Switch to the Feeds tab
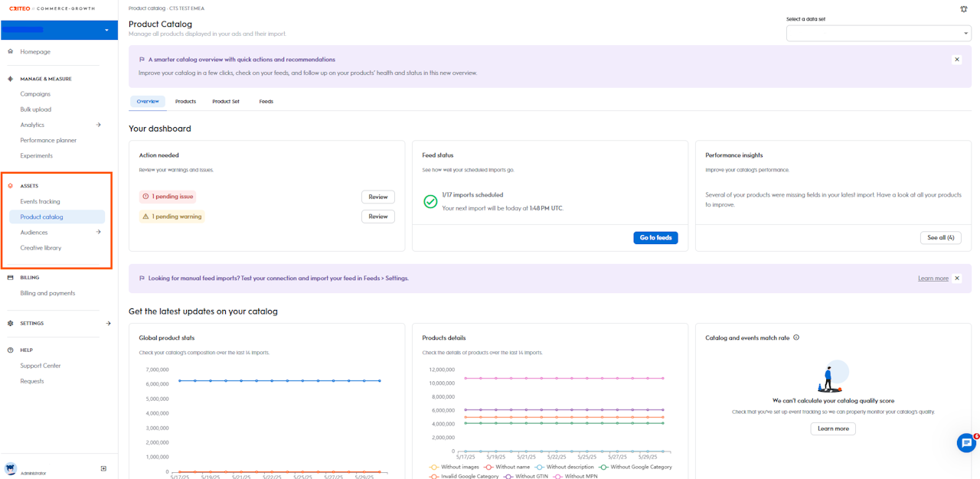 (266, 102)
